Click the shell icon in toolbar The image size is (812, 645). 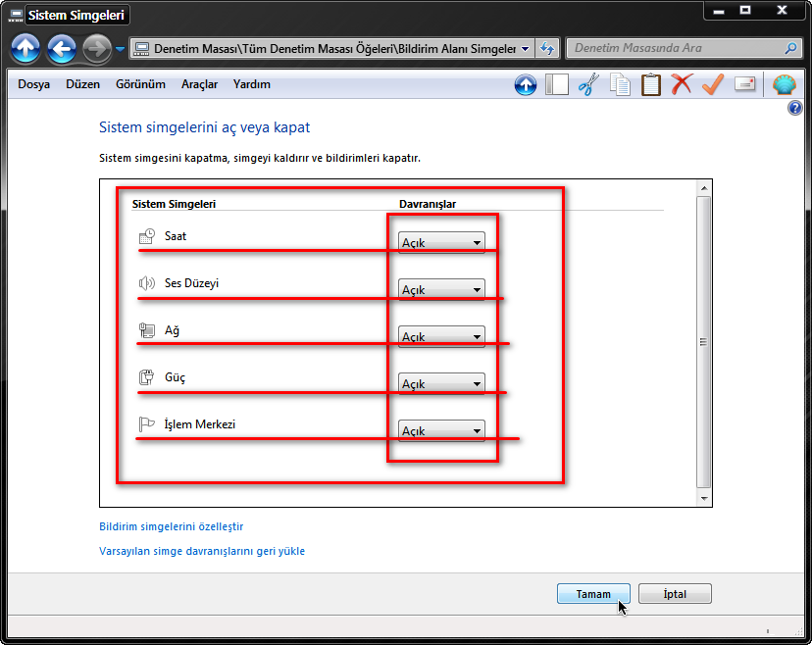pyautogui.click(x=784, y=84)
